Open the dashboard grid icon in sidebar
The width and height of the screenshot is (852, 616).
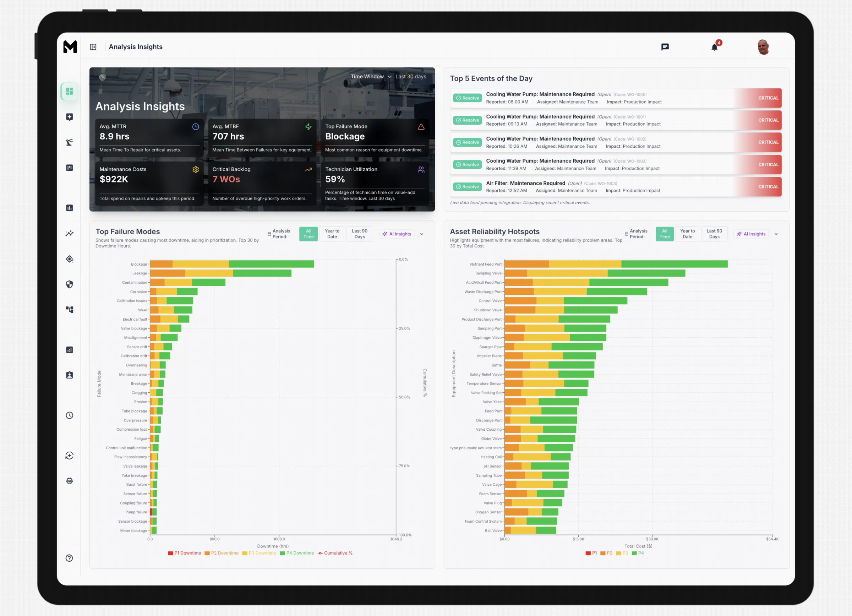coord(70,91)
